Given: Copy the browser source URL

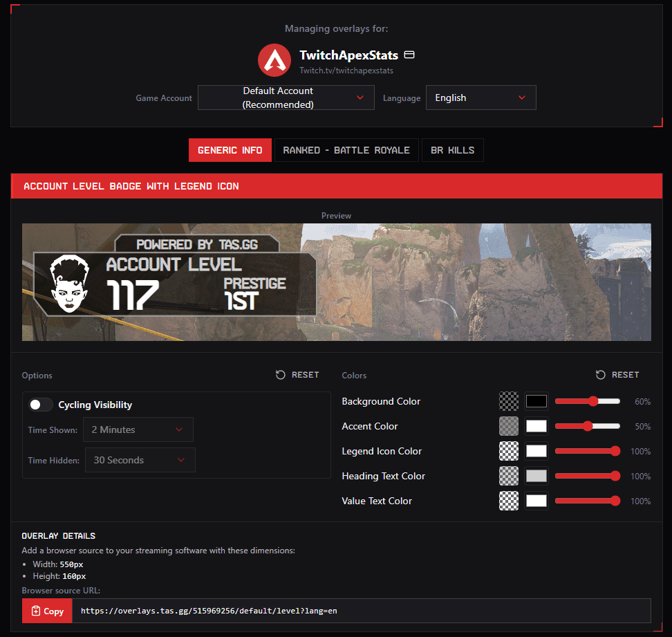Looking at the screenshot, I should pyautogui.click(x=47, y=611).
